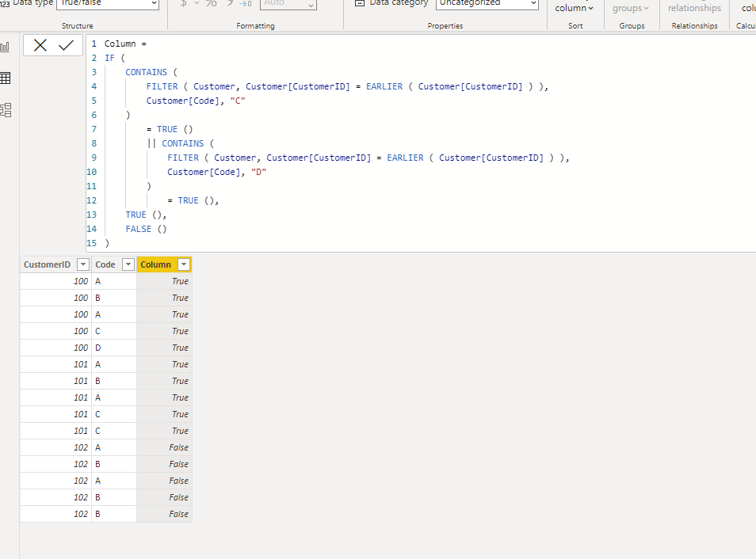Open the Code column filter dropdown
The height and width of the screenshot is (559, 756).
click(128, 264)
